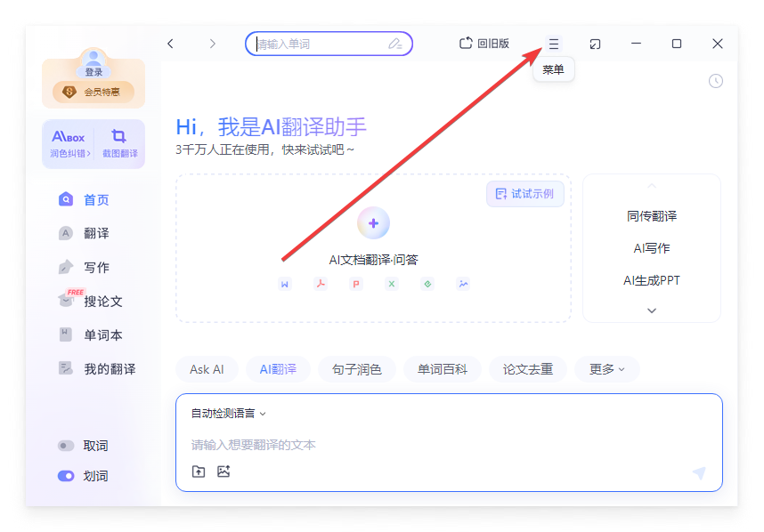Enable the 取词 toggle
This screenshot has height=532, width=764.
68,446
